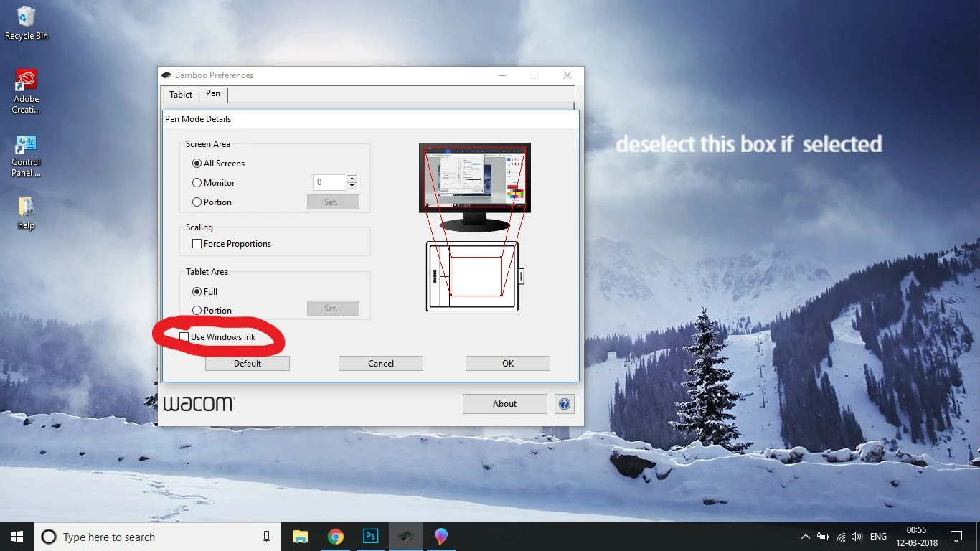The width and height of the screenshot is (980, 551).
Task: Click the Tablet Area Set... button
Action: coord(333,309)
